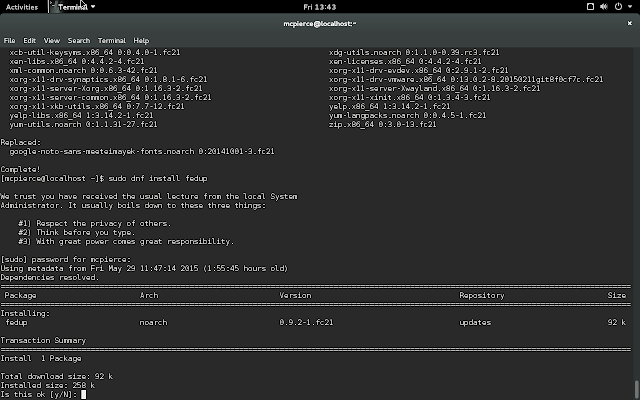
Task: Click 'xcb-util-keysyms.x86_64' package entry
Action: (x=95, y=52)
